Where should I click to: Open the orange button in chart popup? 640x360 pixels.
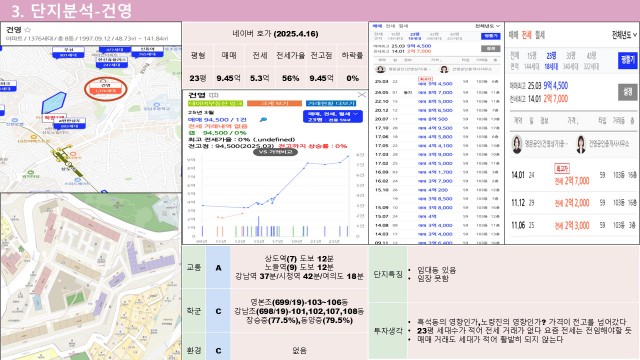point(274,104)
